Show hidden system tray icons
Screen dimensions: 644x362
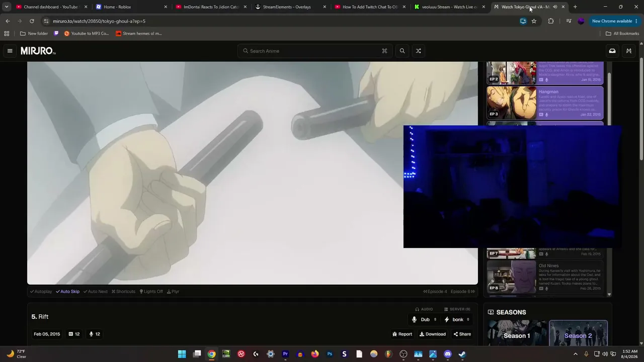pyautogui.click(x=576, y=354)
